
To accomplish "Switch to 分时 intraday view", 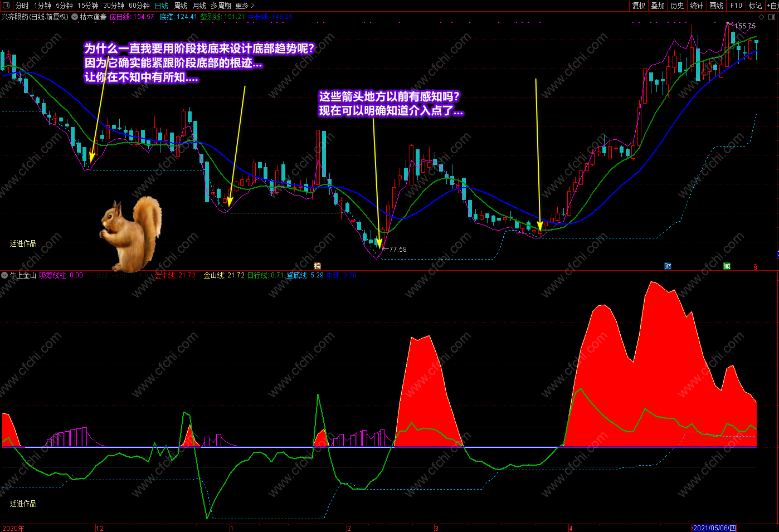I will tap(22, 6).
